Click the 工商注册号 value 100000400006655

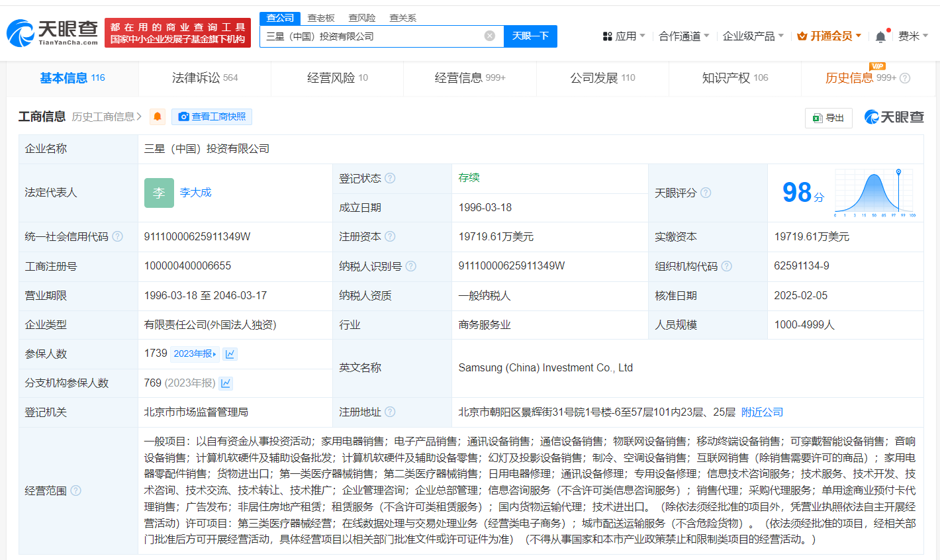[x=187, y=266]
